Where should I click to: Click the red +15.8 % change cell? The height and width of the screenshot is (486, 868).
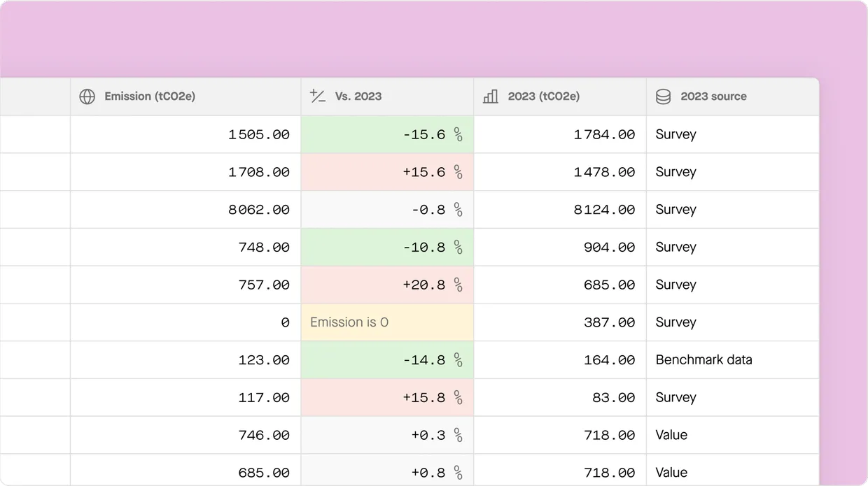(x=387, y=397)
